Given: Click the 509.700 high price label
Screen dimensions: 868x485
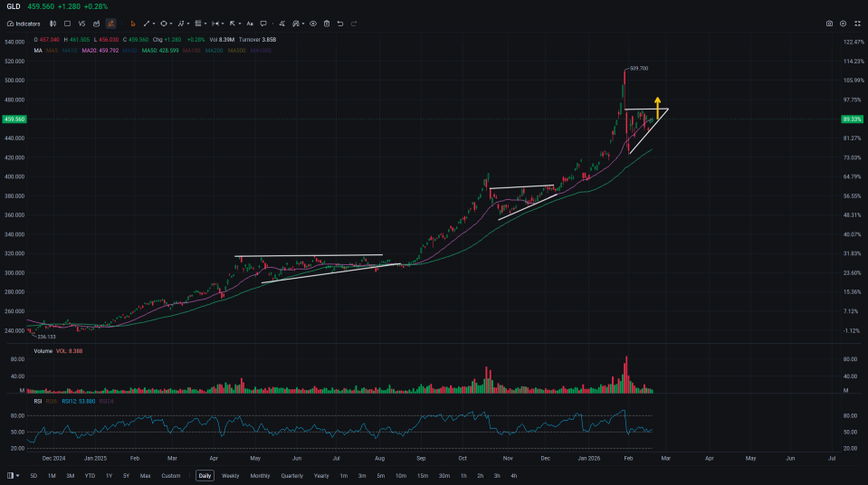Looking at the screenshot, I should (639, 69).
